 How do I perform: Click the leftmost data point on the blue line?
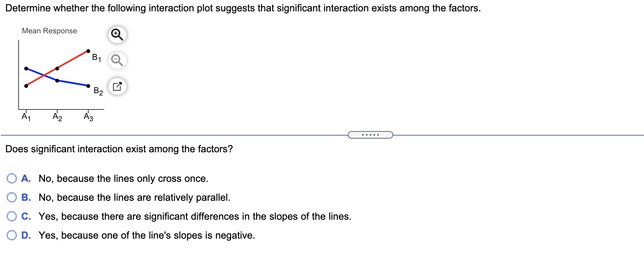pyautogui.click(x=26, y=69)
